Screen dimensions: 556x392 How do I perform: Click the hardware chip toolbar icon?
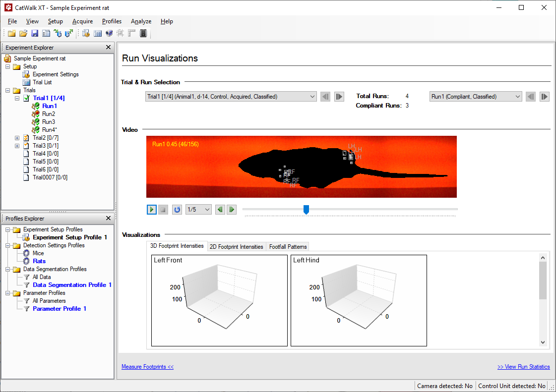tap(143, 33)
